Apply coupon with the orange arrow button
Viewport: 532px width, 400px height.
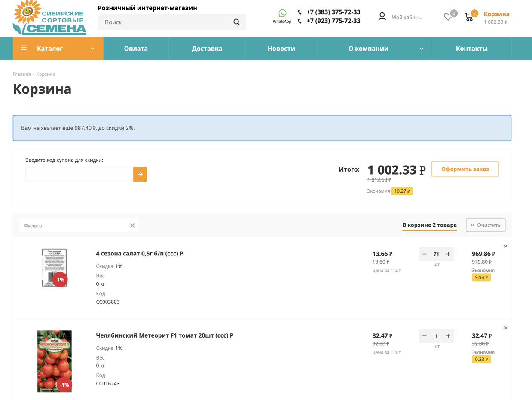(x=140, y=174)
